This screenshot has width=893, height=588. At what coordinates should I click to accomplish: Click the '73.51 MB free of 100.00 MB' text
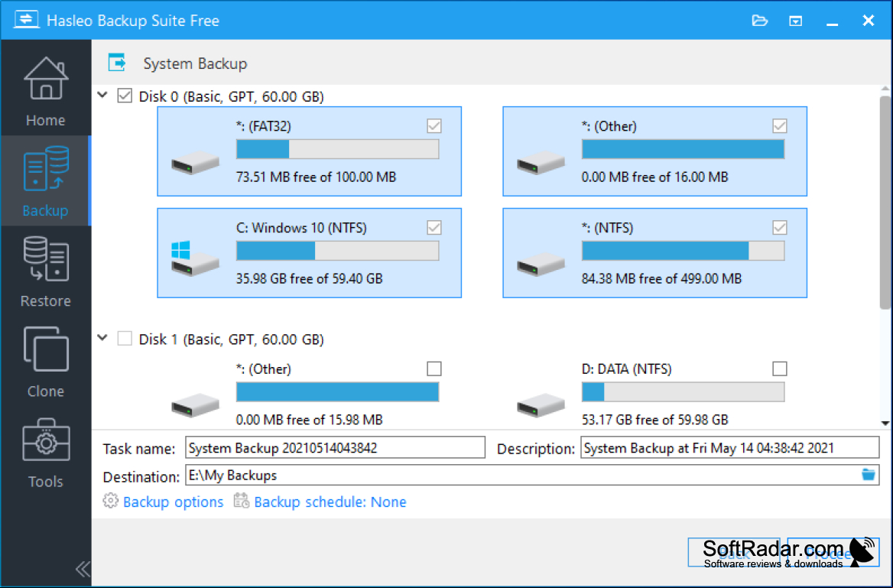pyautogui.click(x=316, y=177)
